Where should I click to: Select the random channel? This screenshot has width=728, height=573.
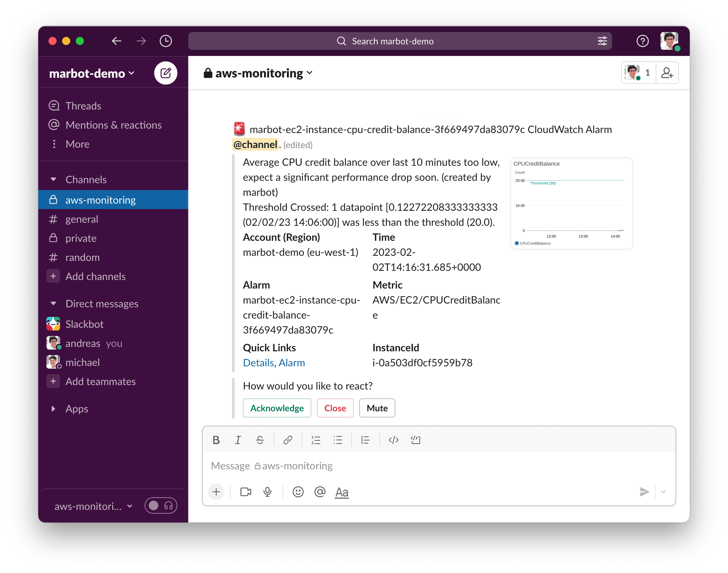click(x=113, y=257)
